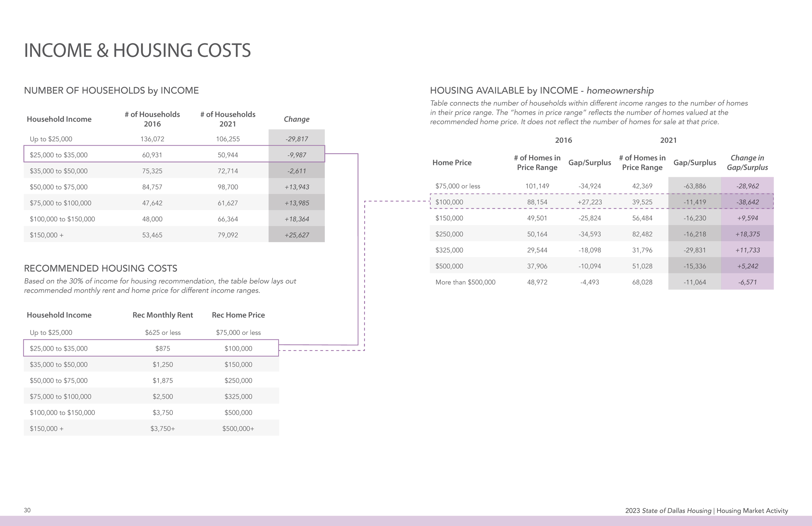Click the change value -9,987
Screen dimensions: 812x526
click(x=297, y=155)
